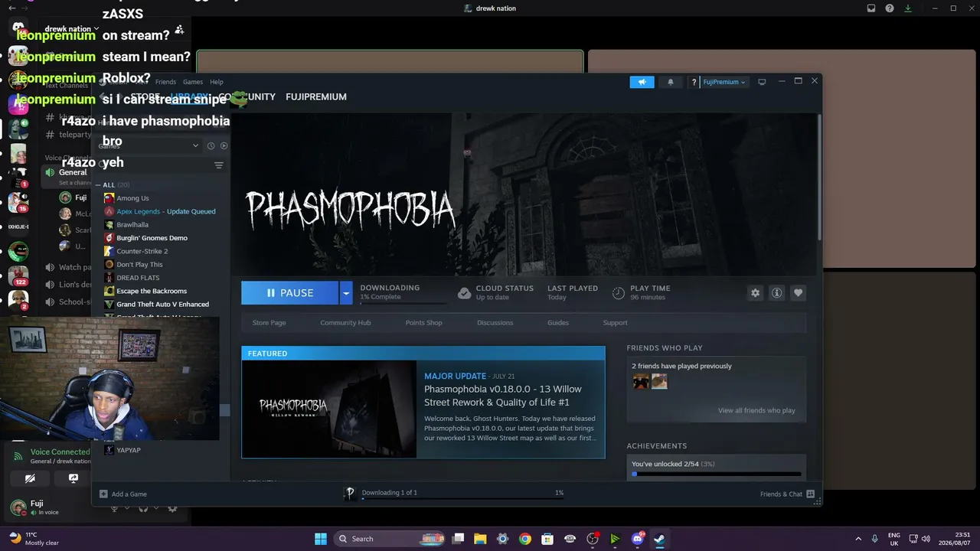980x551 pixels.
Task: Open the Community Hub link
Action: [x=345, y=323]
